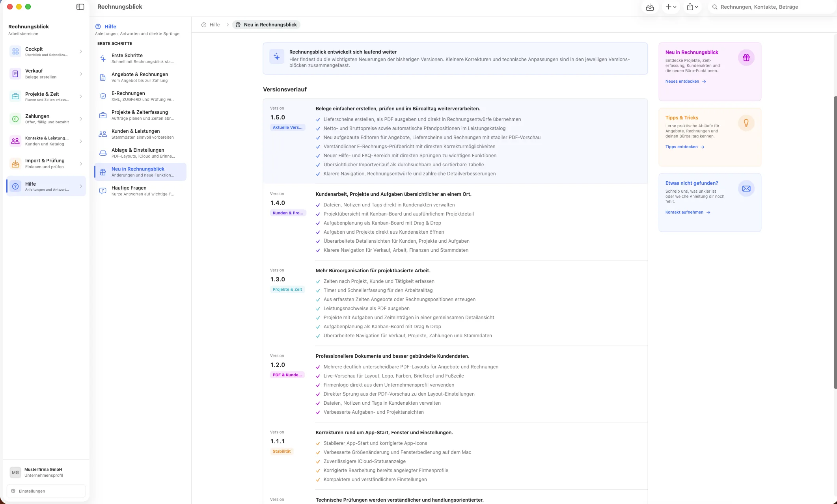
Task: Click the lightbulb icon in Tipps & Tricks card
Action: (x=746, y=123)
